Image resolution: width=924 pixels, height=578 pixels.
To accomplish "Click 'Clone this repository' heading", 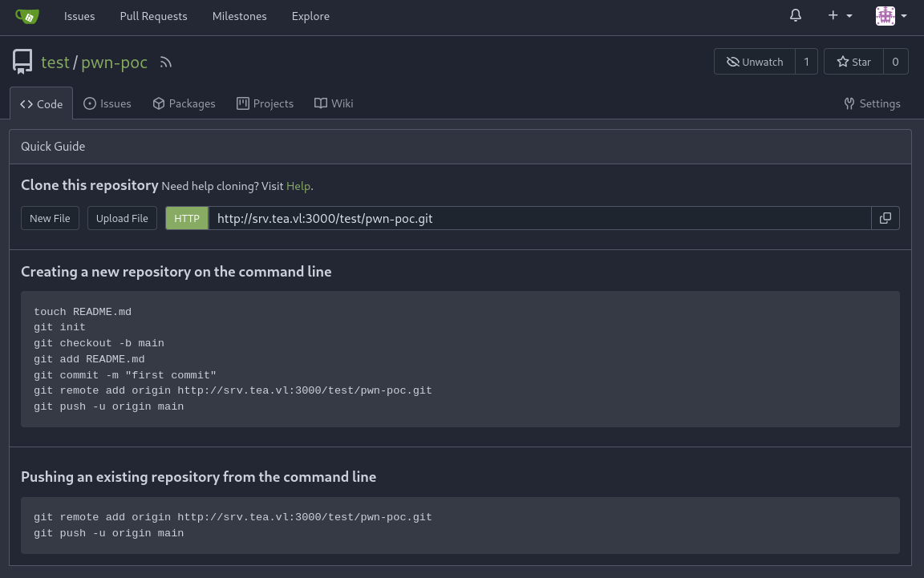I will 90,185.
